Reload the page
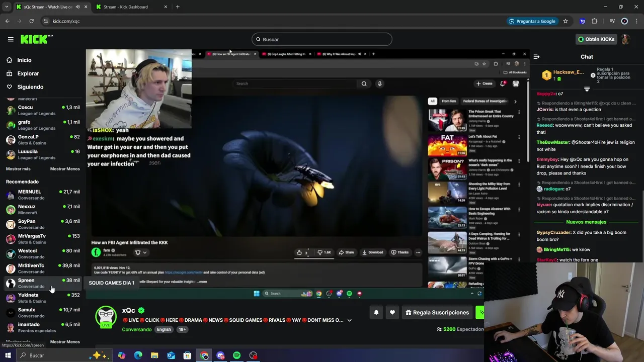 pyautogui.click(x=31, y=21)
